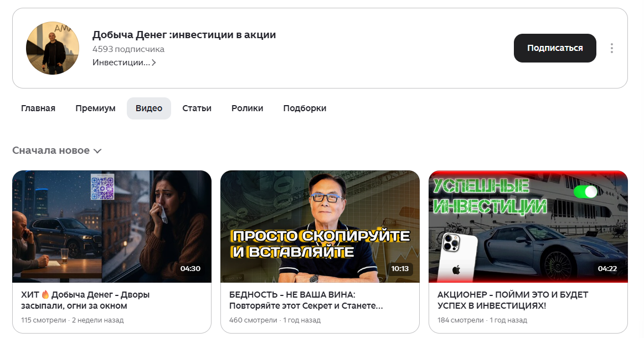
Task: Switch to the 'Премиум' tab
Action: click(95, 108)
